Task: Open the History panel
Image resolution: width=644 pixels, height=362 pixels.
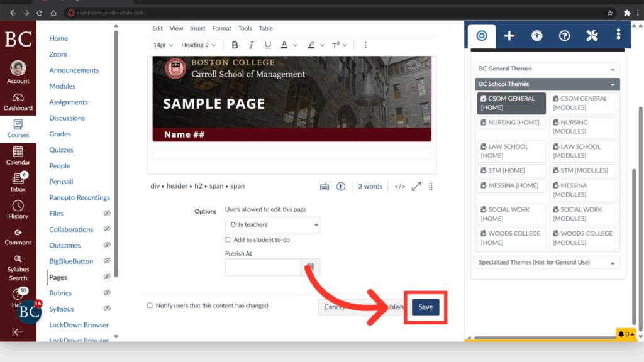Action: click(18, 210)
